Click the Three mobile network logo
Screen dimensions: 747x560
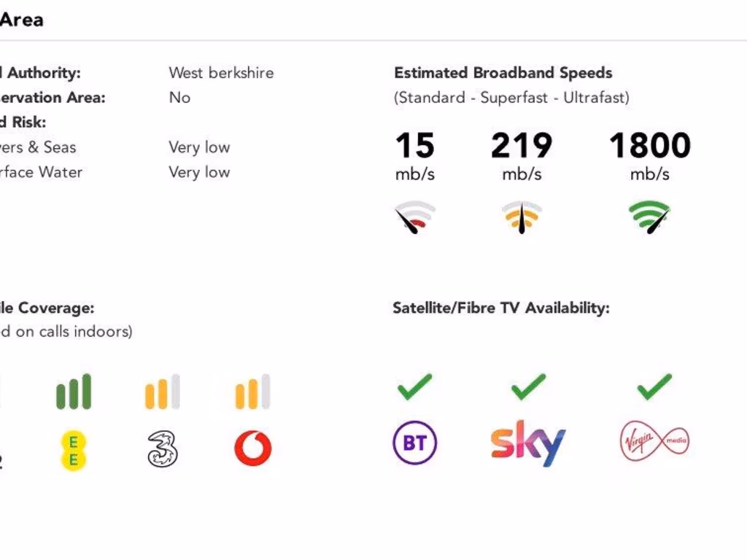click(163, 448)
